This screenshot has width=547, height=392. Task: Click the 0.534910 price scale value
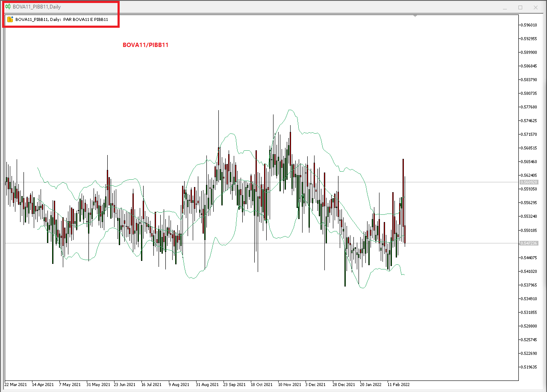pos(529,298)
